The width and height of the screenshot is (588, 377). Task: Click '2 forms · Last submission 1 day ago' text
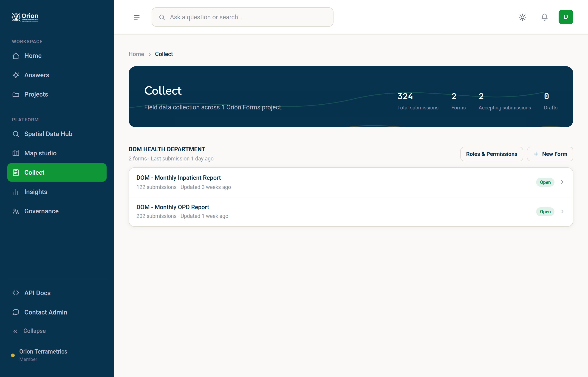point(171,159)
